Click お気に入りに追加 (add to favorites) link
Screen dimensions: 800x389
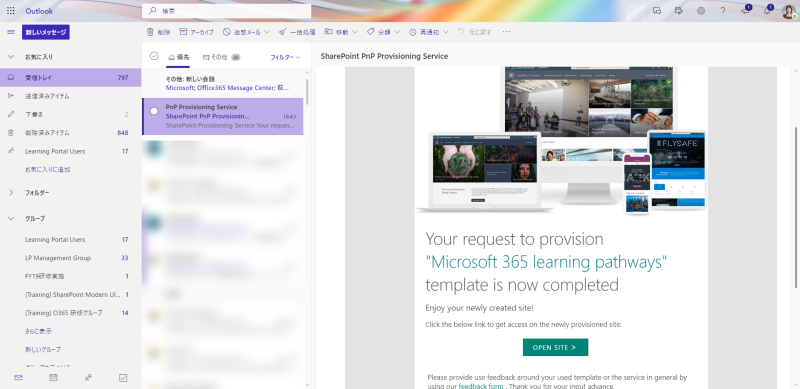pyautogui.click(x=47, y=169)
